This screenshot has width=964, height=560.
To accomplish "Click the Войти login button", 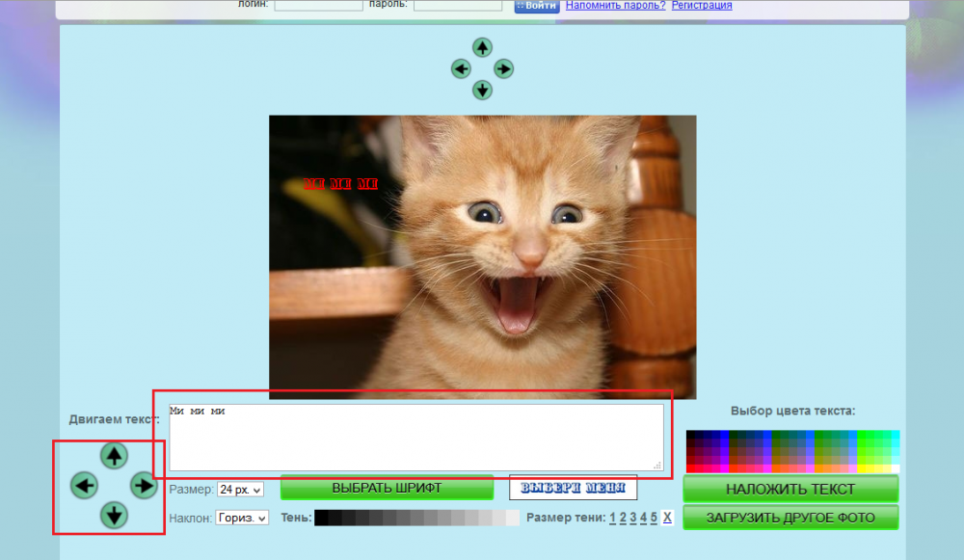I will [536, 6].
